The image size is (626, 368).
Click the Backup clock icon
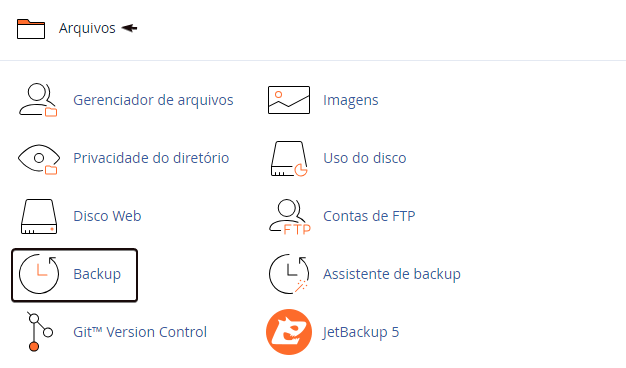(x=39, y=274)
